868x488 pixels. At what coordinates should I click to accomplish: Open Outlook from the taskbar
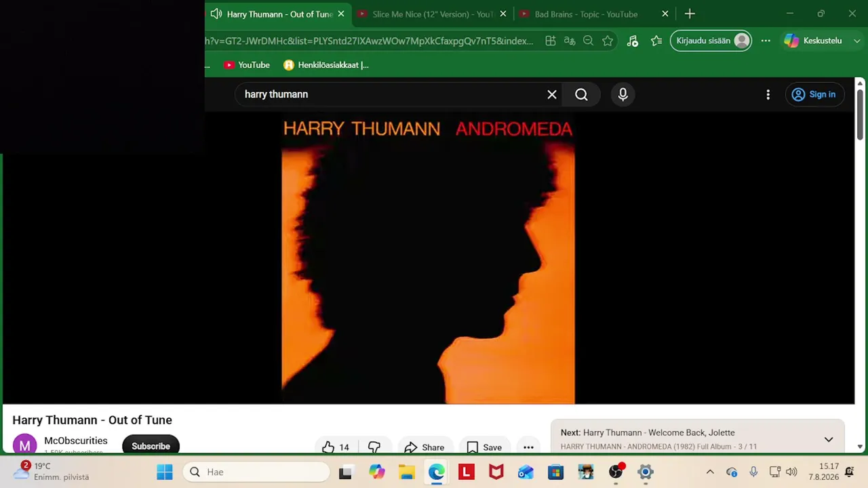point(526,472)
